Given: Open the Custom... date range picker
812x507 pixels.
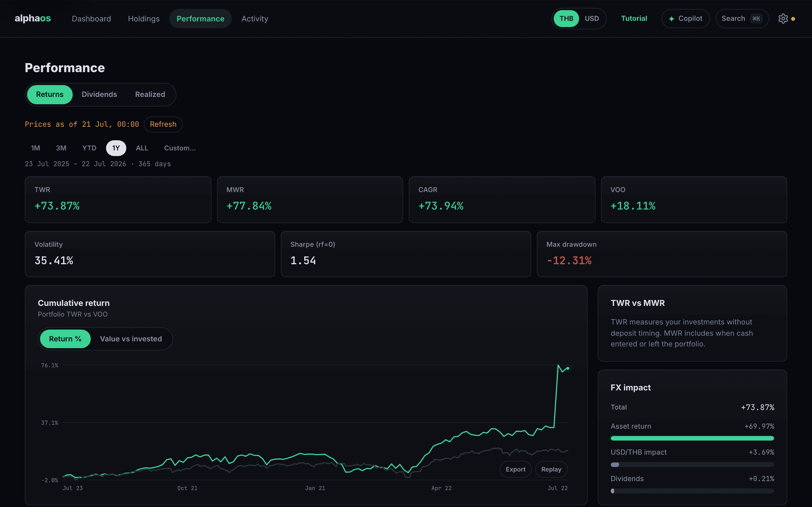Looking at the screenshot, I should tap(180, 148).
